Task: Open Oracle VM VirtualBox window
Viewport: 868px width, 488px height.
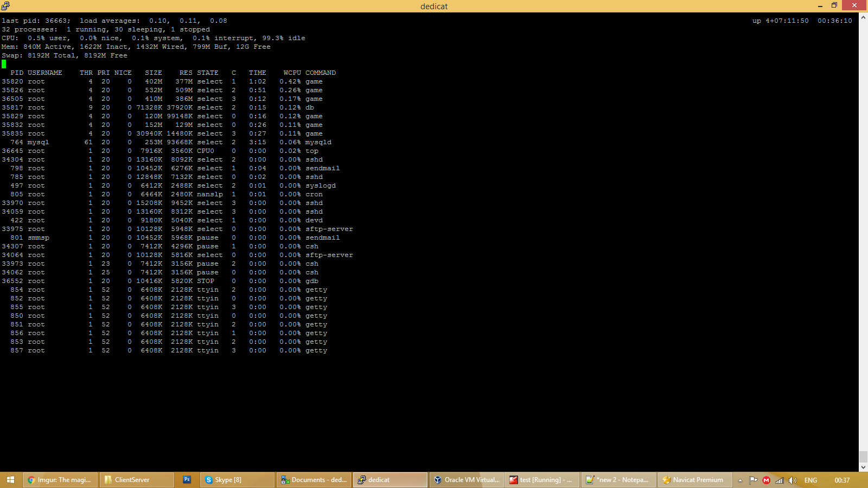Action: pos(467,480)
